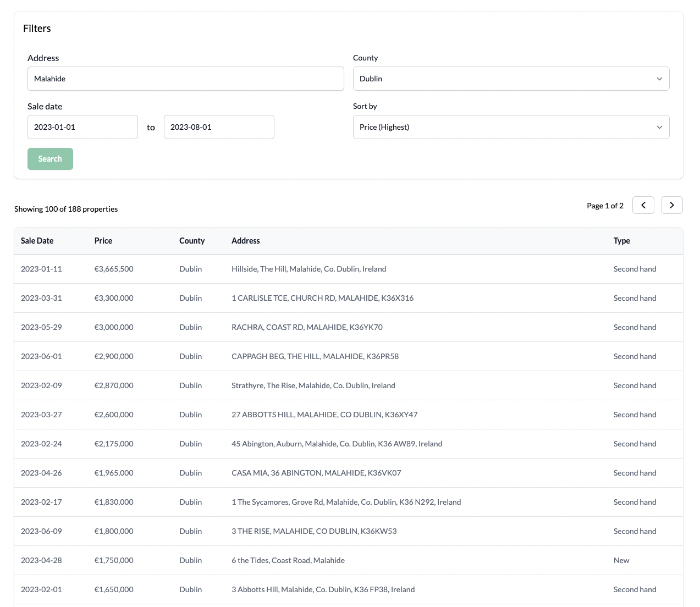Screen dimensions: 700x607
Task: Select the €1,750,000 price cell
Action: [x=114, y=560]
